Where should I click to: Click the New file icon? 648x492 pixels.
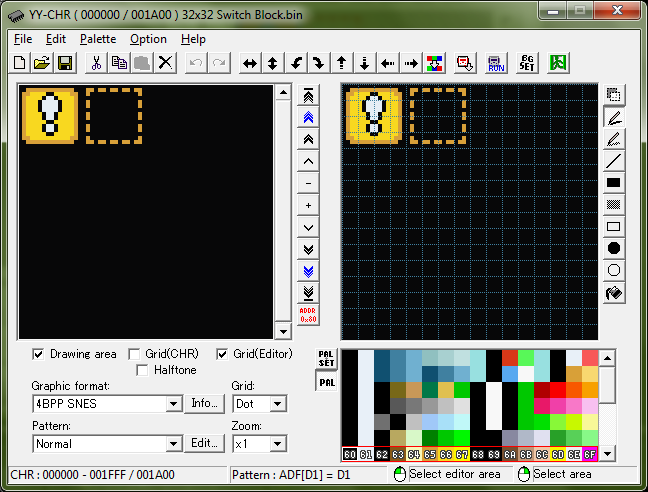(x=19, y=63)
